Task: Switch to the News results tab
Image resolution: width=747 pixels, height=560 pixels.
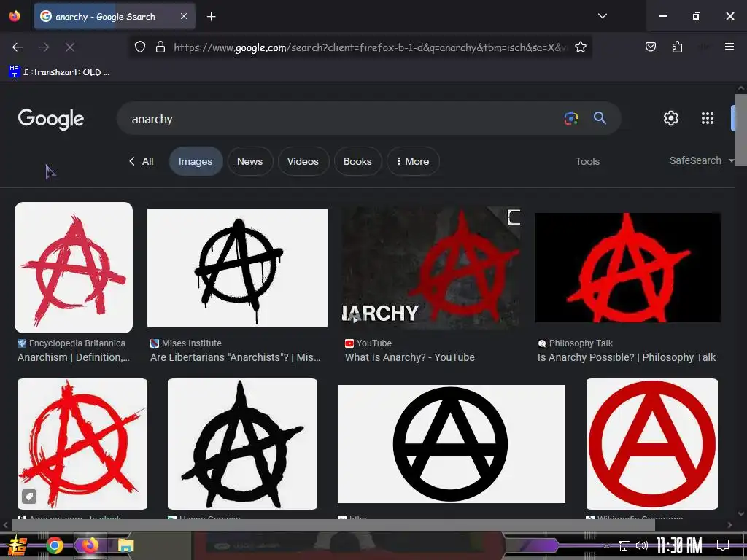Action: coord(249,161)
